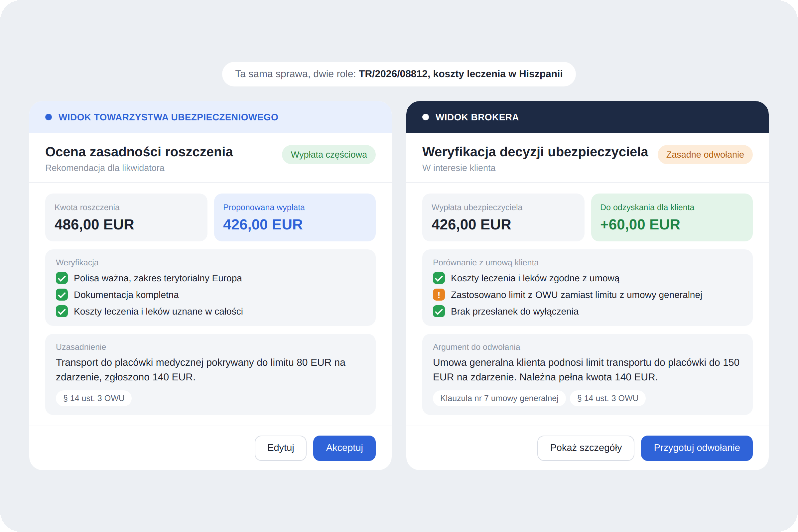The height and width of the screenshot is (532, 798).
Task: Click orange warning icon beside Zastosowano limit z OWU
Action: click(439, 295)
